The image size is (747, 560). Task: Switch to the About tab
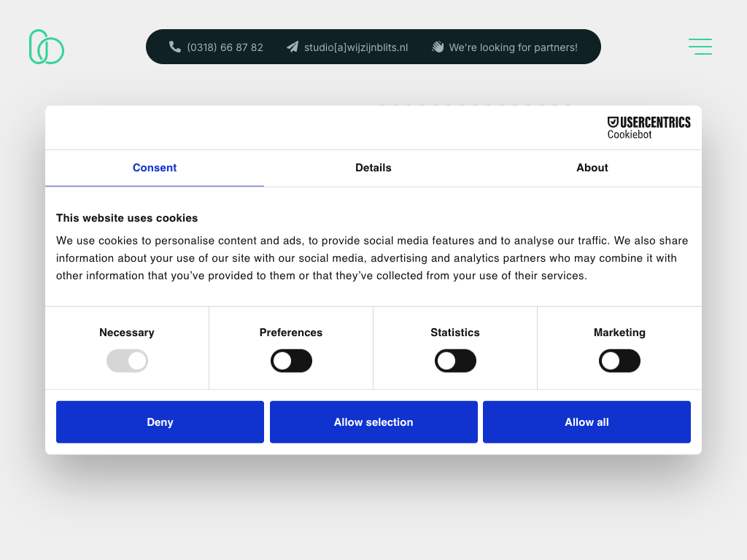click(x=592, y=168)
